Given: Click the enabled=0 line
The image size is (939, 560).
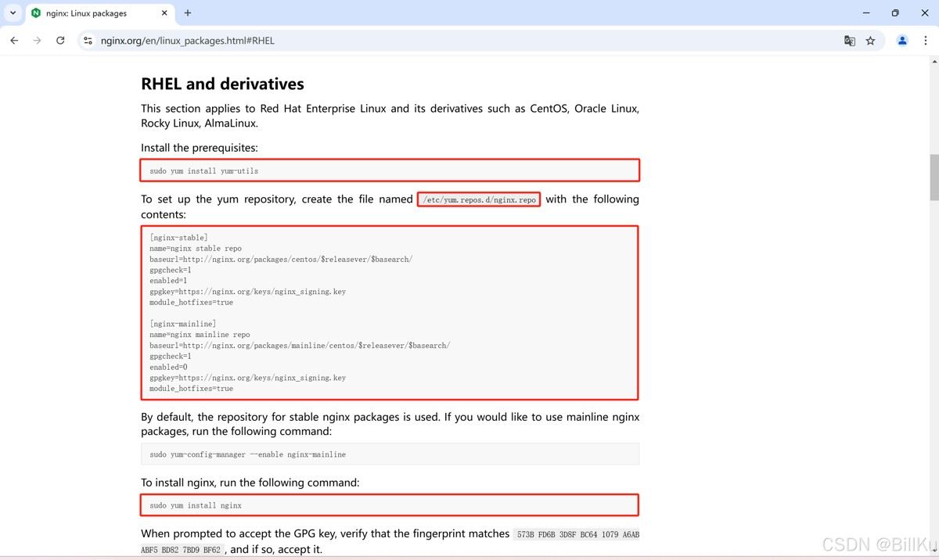Looking at the screenshot, I should [168, 367].
